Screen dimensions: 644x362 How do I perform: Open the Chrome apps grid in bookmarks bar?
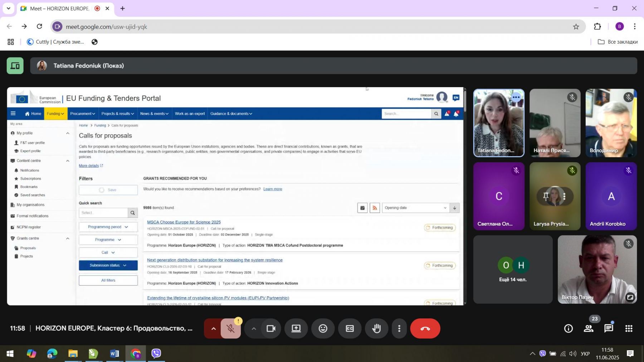pyautogui.click(x=11, y=42)
